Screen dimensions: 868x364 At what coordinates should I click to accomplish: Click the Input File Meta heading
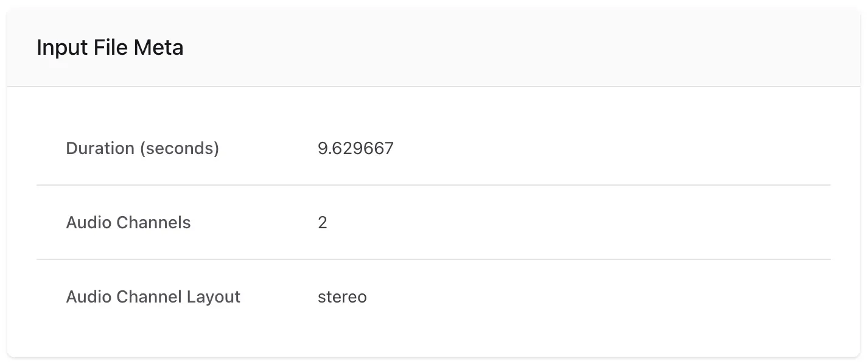tap(110, 47)
